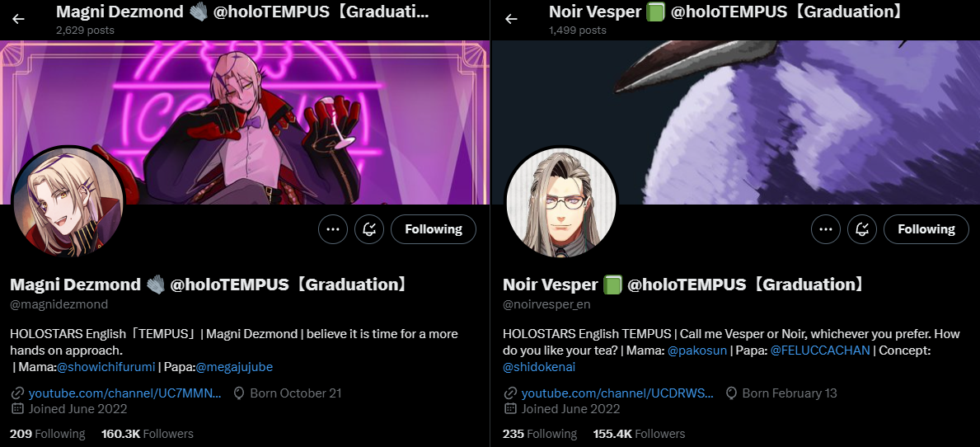This screenshot has height=447, width=980.
Task: Open more options on Magni Dezmond's profile
Action: (332, 229)
